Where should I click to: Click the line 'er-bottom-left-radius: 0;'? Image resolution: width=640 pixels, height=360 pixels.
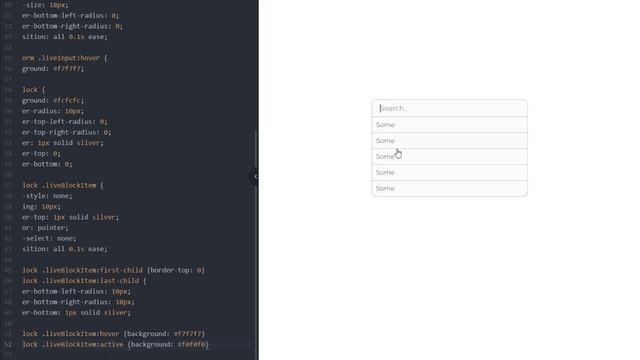tap(71, 16)
